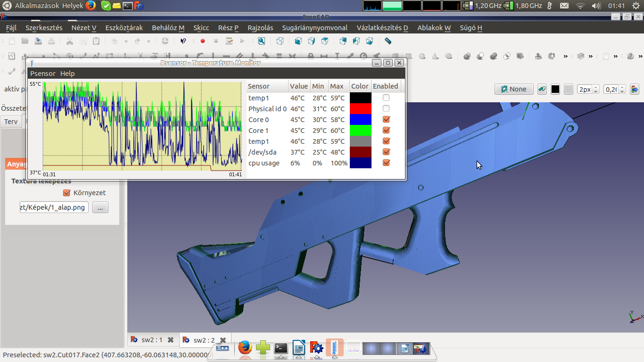Close the sw2 : 2 tab

(x=223, y=340)
